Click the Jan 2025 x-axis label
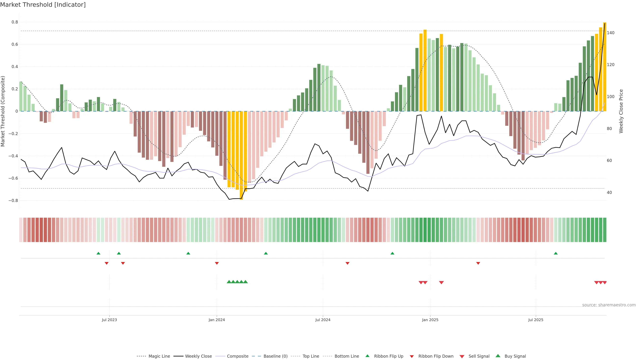Screen dimensions: 644x362 tap(430, 320)
